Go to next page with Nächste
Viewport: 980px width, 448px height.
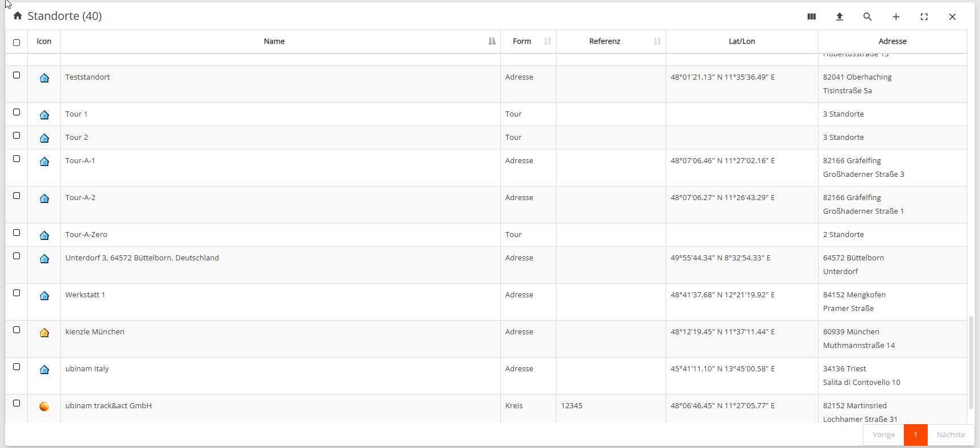950,434
